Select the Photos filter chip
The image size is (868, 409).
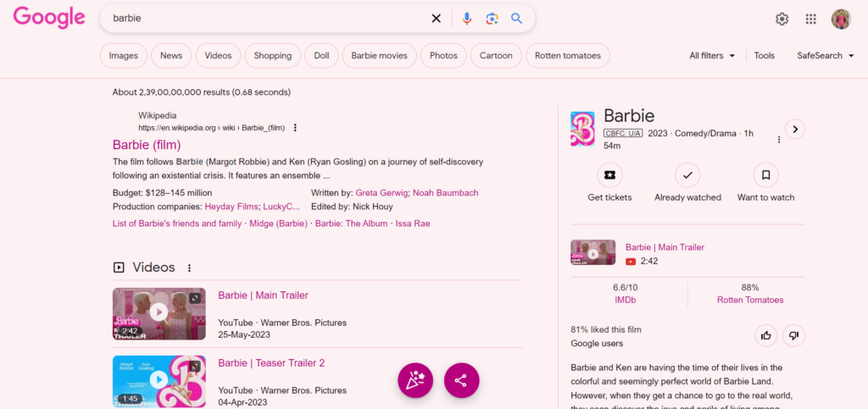443,56
